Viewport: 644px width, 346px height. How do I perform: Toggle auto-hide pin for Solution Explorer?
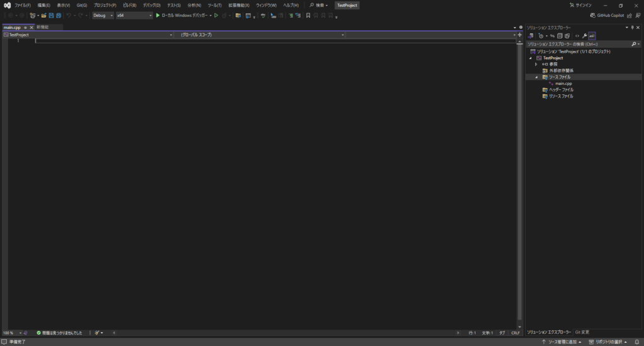point(632,28)
